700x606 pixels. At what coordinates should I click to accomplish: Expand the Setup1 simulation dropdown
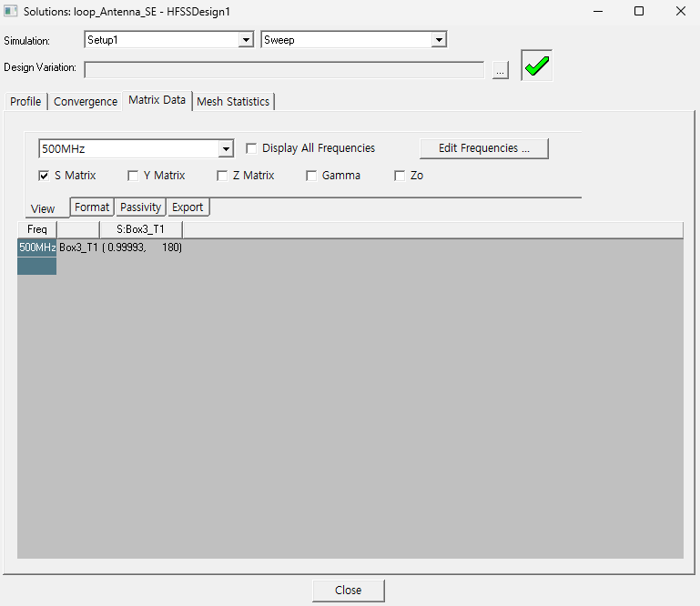[245, 40]
